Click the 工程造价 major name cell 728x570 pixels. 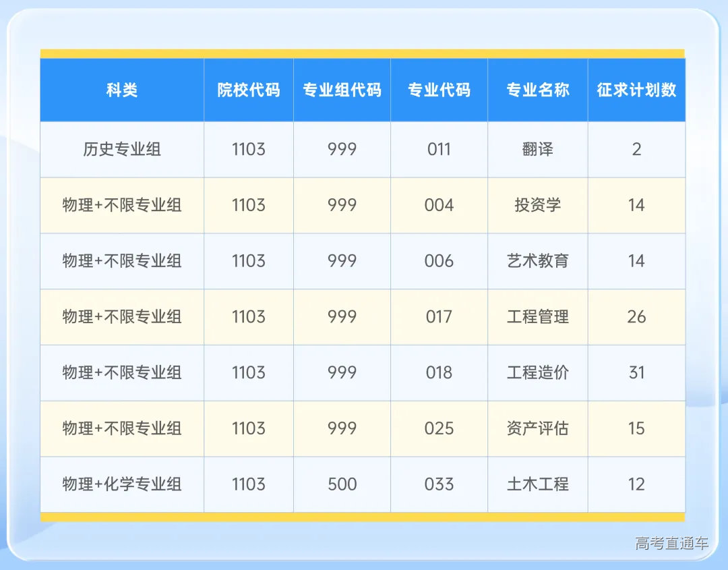pyautogui.click(x=537, y=373)
